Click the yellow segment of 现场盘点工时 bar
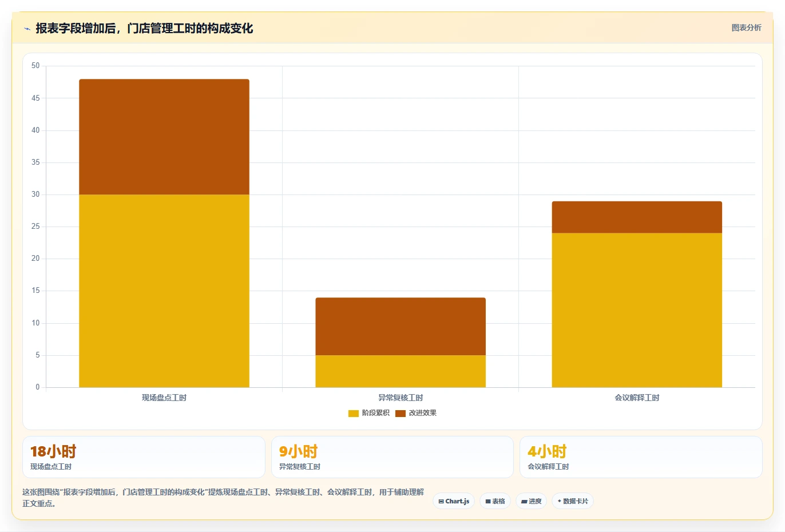Viewport: 785px width, 532px height. click(x=164, y=291)
